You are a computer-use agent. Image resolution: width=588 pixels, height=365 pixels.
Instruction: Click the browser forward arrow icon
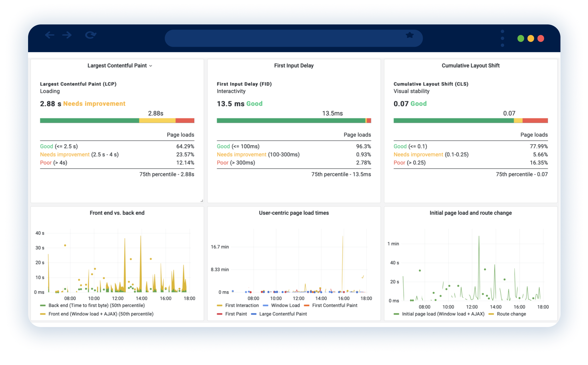pos(67,35)
